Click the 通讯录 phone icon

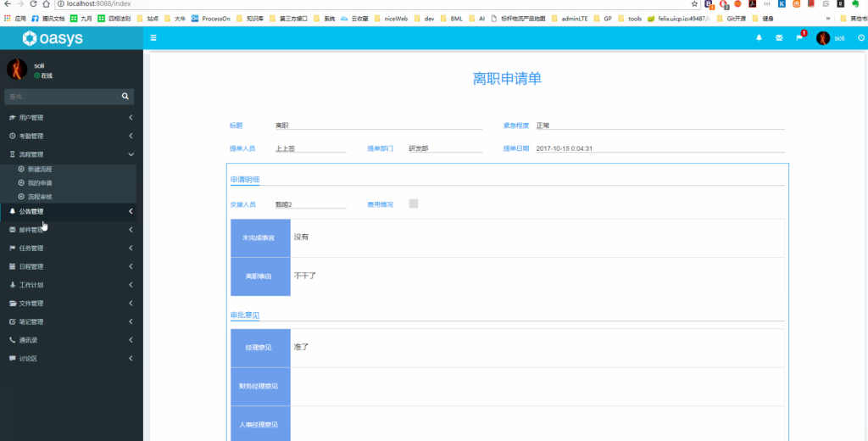click(13, 339)
